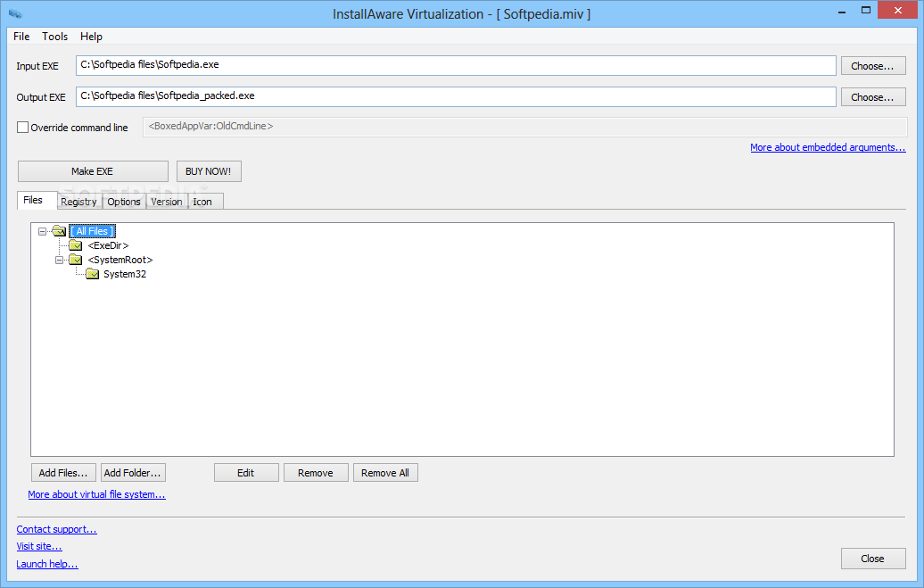The height and width of the screenshot is (588, 924).
Task: Open the Visit site link
Action: (39, 546)
